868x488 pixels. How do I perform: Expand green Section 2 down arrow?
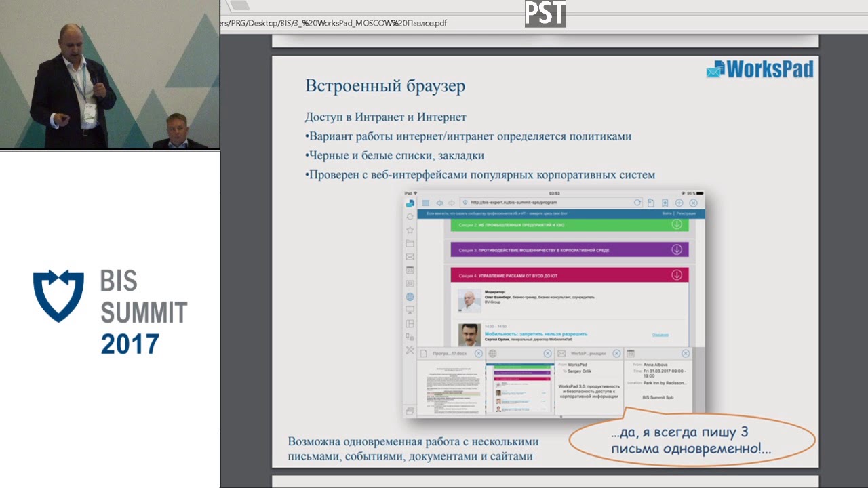pyautogui.click(x=676, y=225)
